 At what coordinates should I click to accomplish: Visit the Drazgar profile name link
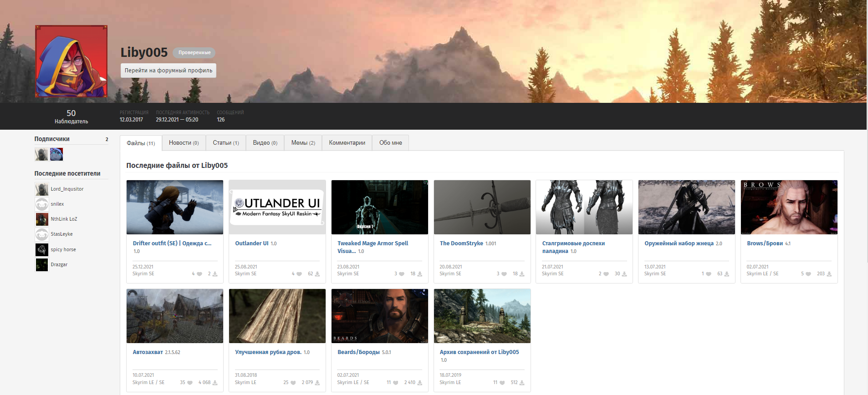[59, 265]
